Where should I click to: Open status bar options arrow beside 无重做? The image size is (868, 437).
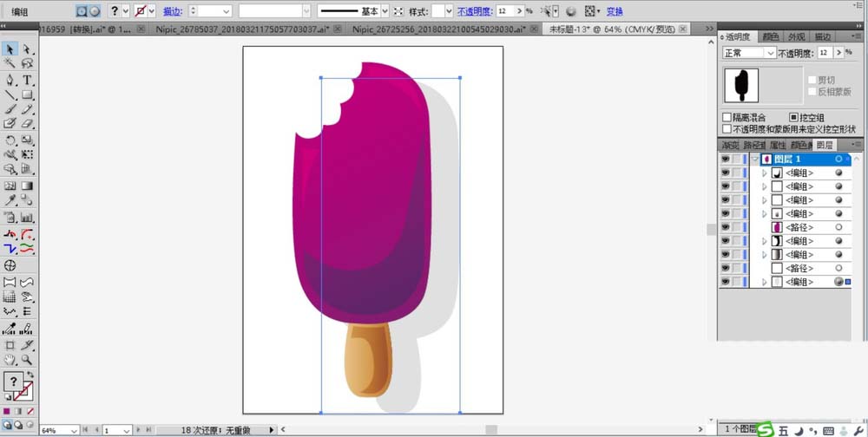[x=272, y=430]
